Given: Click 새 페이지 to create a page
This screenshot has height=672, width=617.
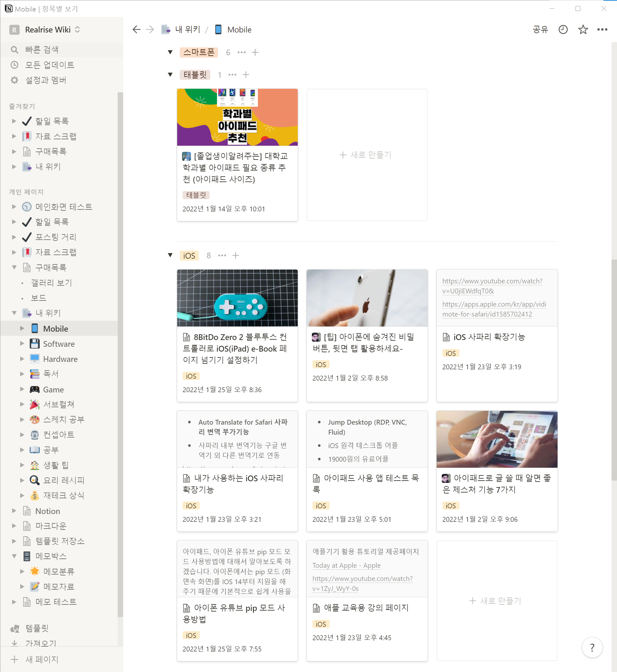Looking at the screenshot, I should tap(61, 660).
